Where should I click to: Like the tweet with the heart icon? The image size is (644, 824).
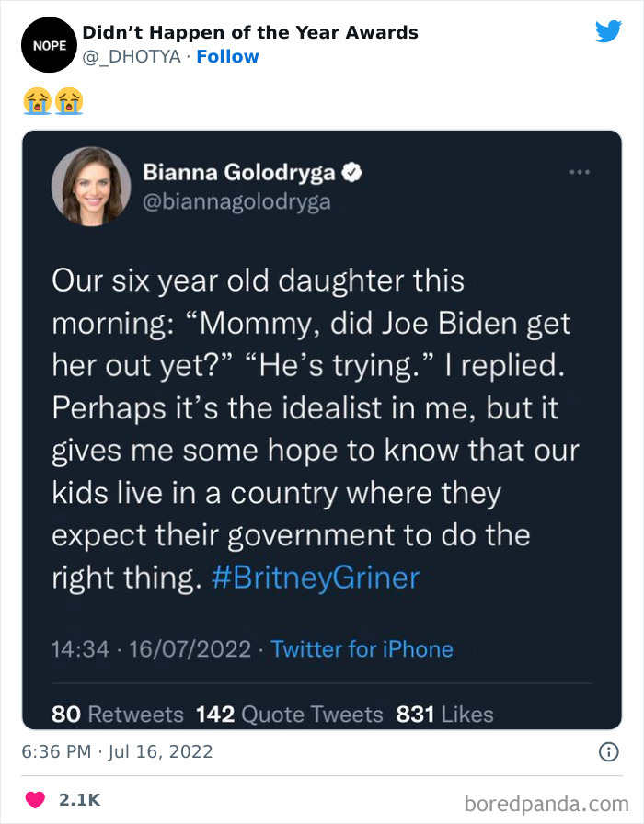point(35,800)
